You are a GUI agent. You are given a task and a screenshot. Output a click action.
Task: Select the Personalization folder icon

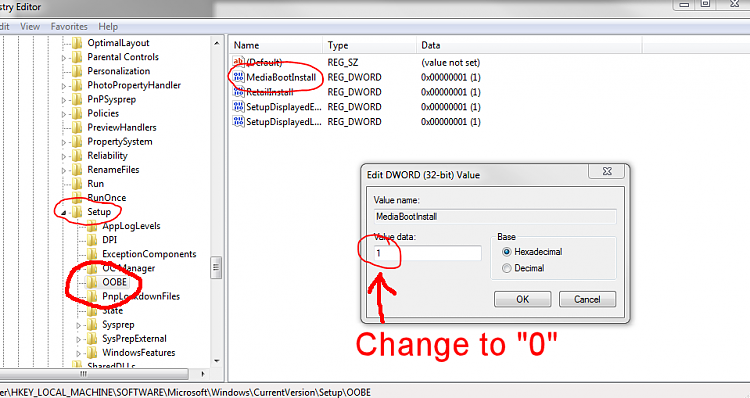77,71
